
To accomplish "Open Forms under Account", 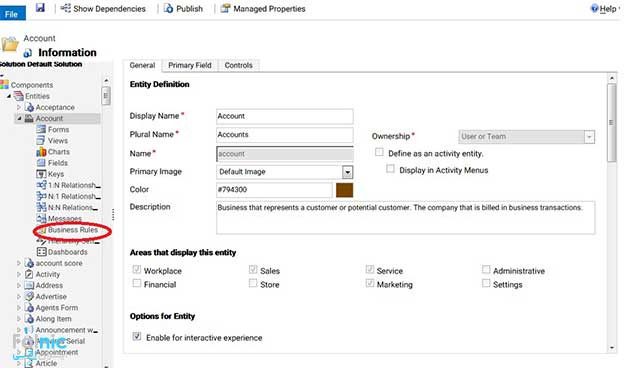I will click(53, 129).
